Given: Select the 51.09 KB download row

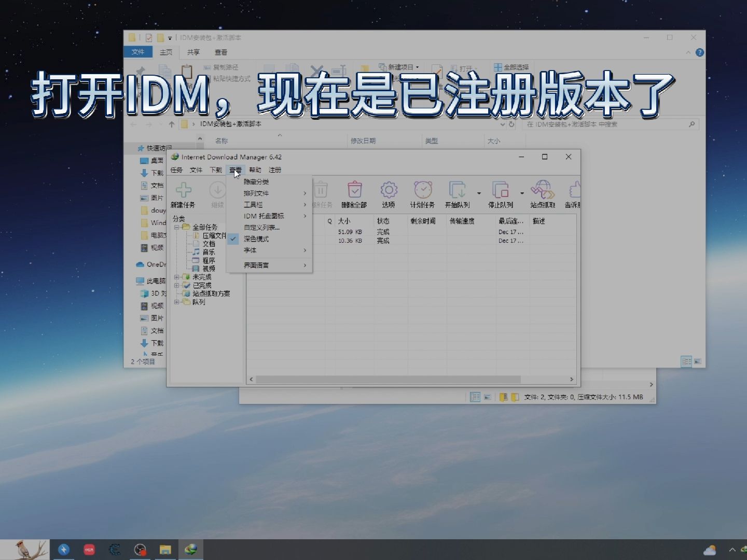Looking at the screenshot, I should point(411,232).
